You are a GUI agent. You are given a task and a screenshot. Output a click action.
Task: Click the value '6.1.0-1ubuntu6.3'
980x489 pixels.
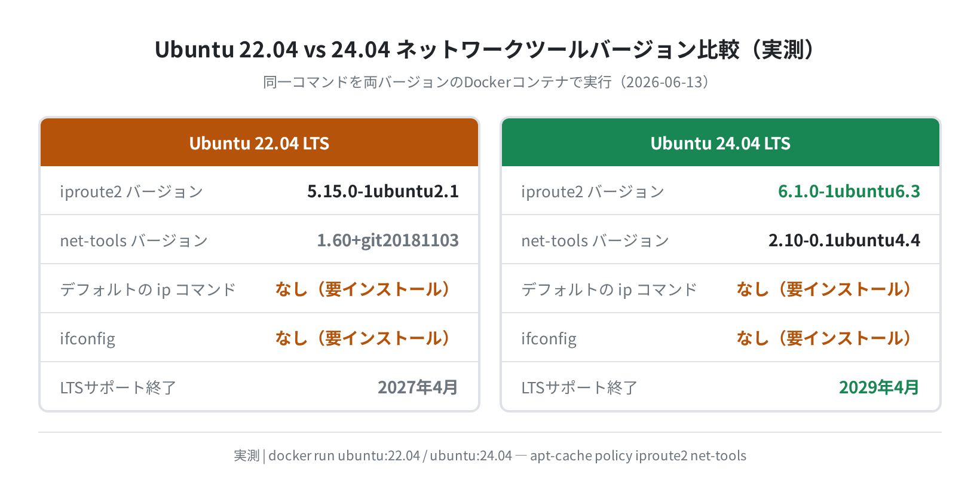[849, 191]
